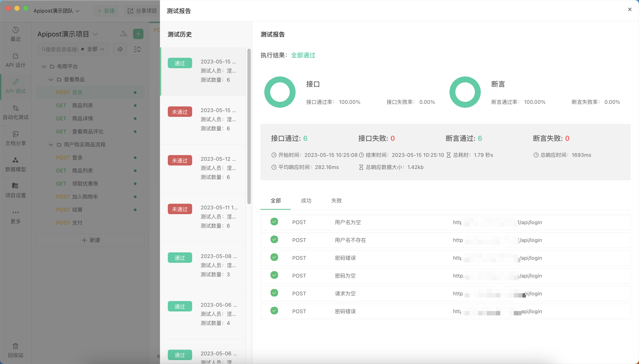
Task: Open the 文档分享 sidebar section
Action: click(x=15, y=138)
